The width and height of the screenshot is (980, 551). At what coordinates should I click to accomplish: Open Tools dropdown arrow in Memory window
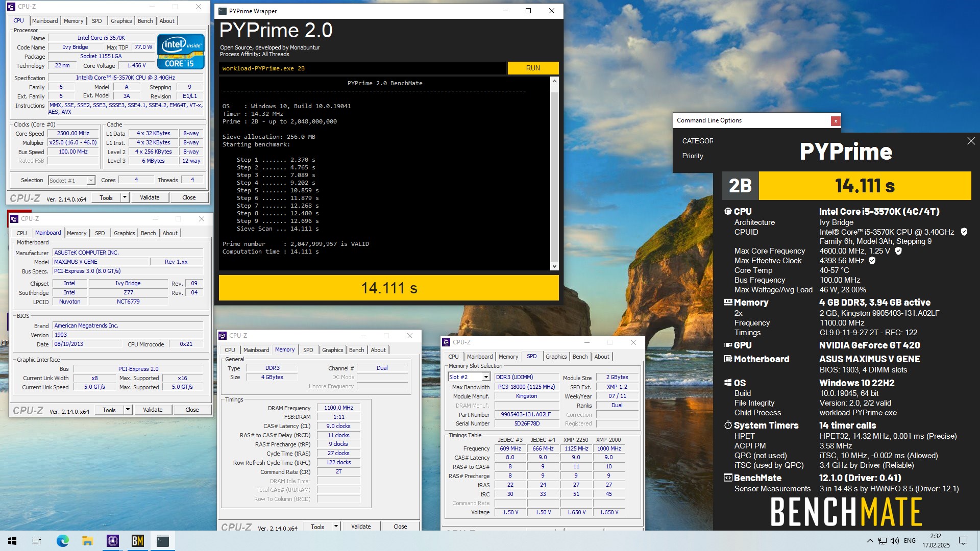336,527
